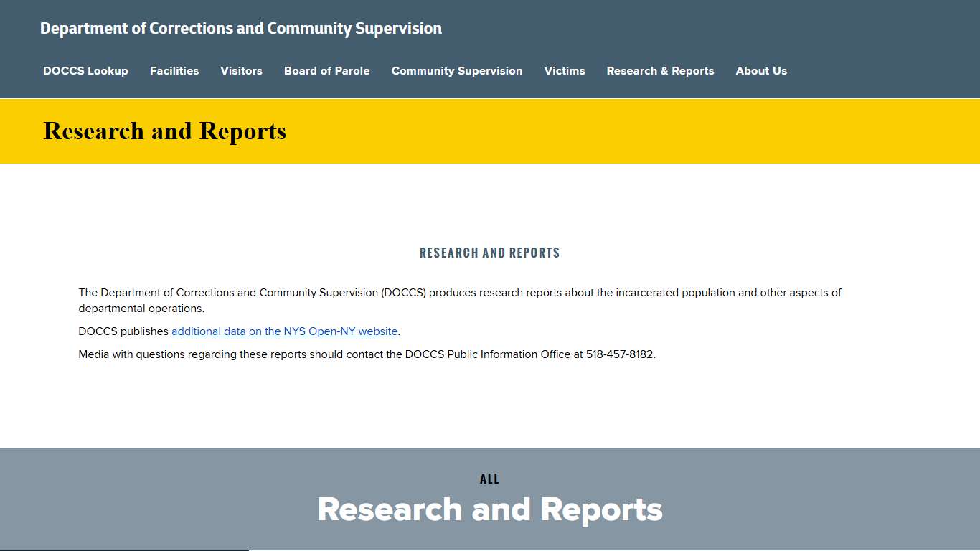Select the Research & Reports navigation item

[660, 70]
